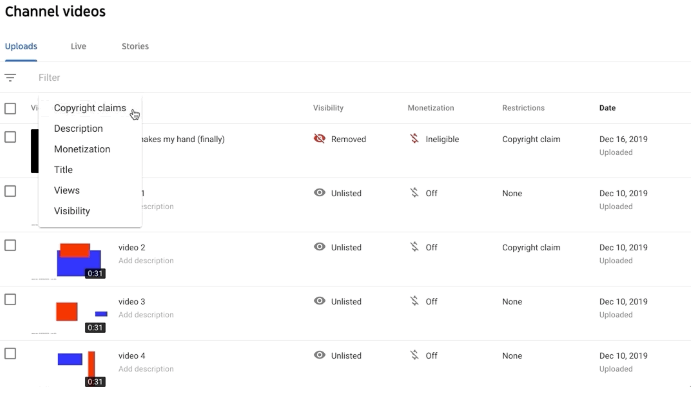
Task: Tick the select-all checkbox in header row
Action: (10, 108)
